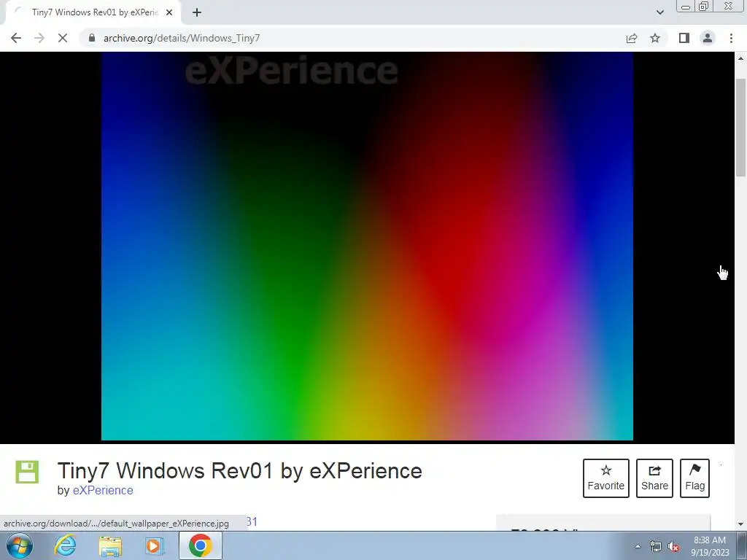
Task: Click the page vertical scrollbar thumb
Action: coord(740,128)
